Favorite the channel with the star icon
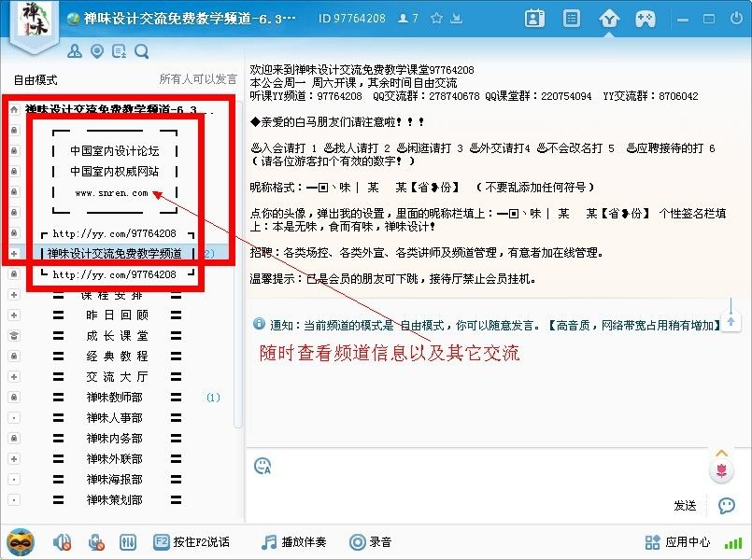 pos(436,19)
